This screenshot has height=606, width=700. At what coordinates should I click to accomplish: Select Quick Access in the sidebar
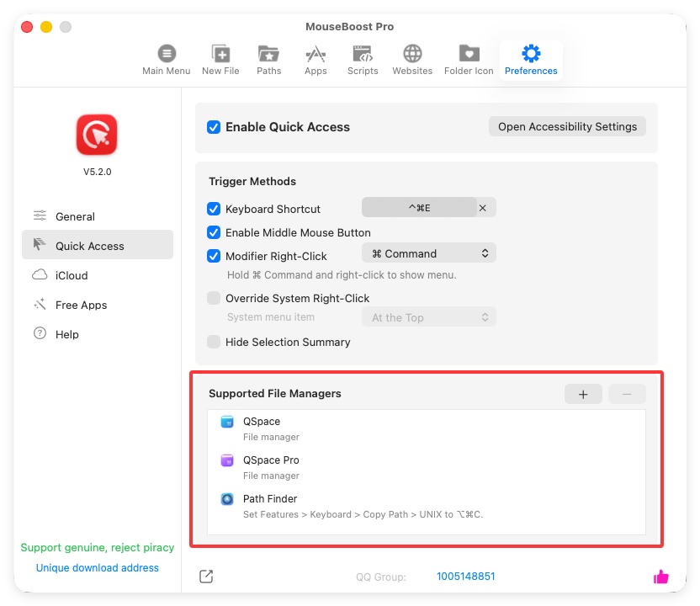tap(98, 245)
